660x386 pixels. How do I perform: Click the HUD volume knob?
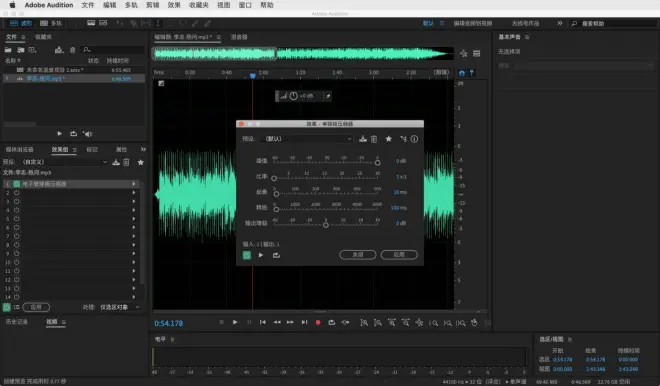pos(293,96)
